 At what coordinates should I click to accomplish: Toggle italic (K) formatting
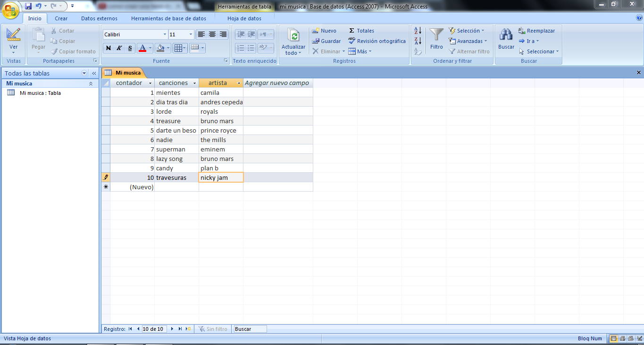click(119, 48)
